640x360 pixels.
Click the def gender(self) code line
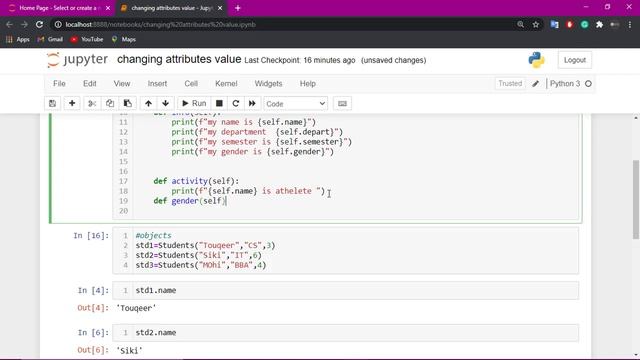click(x=190, y=201)
